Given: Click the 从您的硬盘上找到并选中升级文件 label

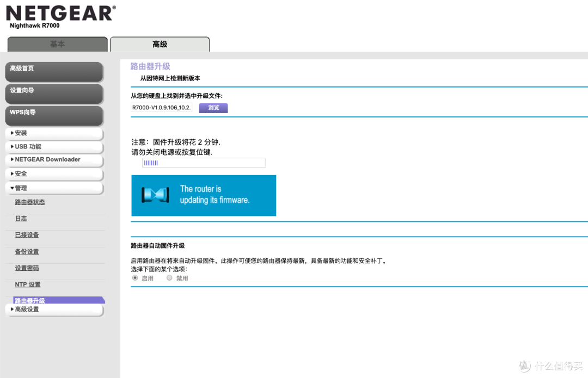Looking at the screenshot, I should pyautogui.click(x=176, y=96).
